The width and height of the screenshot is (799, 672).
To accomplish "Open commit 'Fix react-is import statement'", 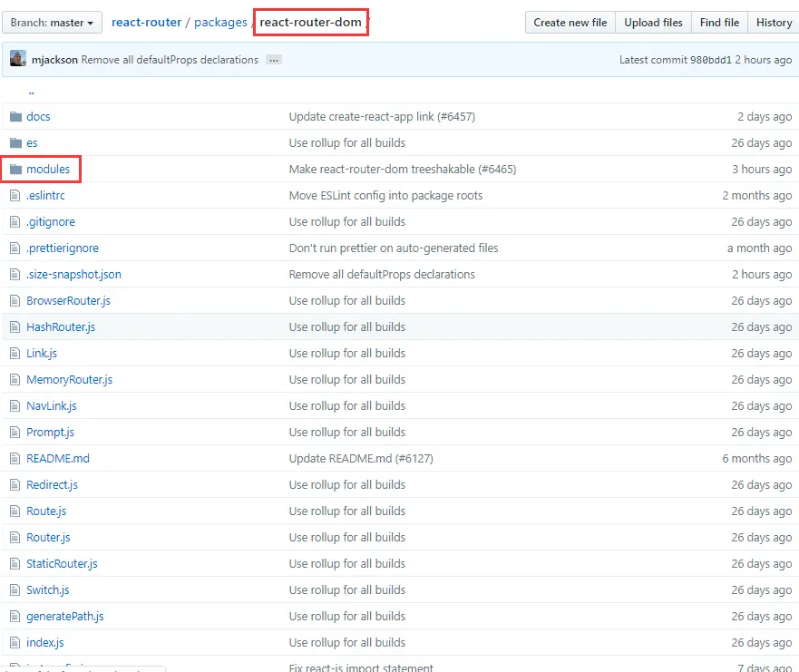I will pos(361,667).
